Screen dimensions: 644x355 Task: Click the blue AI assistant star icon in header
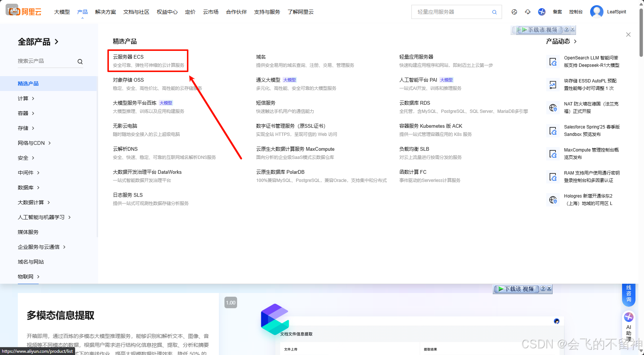[x=542, y=12]
